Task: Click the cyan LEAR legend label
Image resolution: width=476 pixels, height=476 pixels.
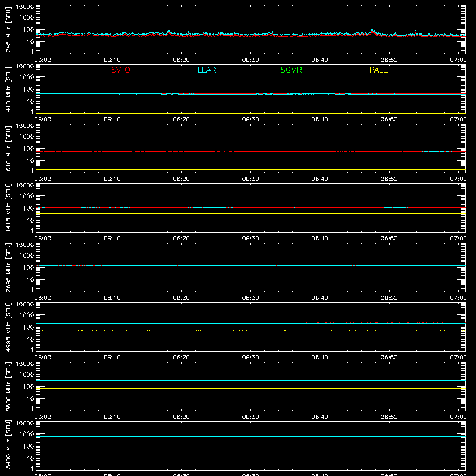Action: coord(206,70)
